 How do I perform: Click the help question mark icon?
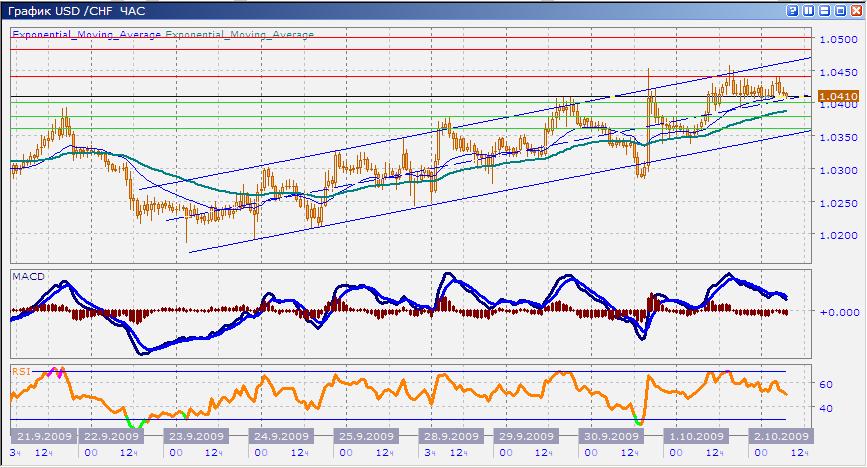(793, 10)
